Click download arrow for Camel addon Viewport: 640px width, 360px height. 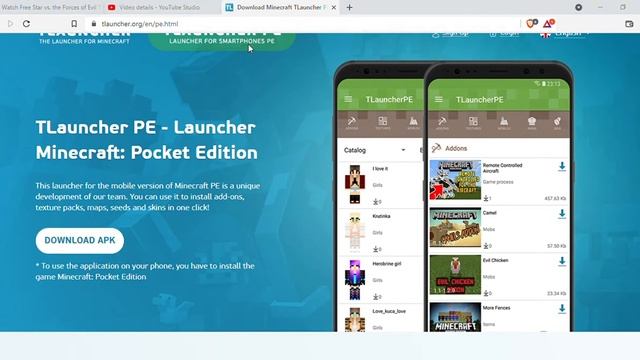click(x=562, y=214)
